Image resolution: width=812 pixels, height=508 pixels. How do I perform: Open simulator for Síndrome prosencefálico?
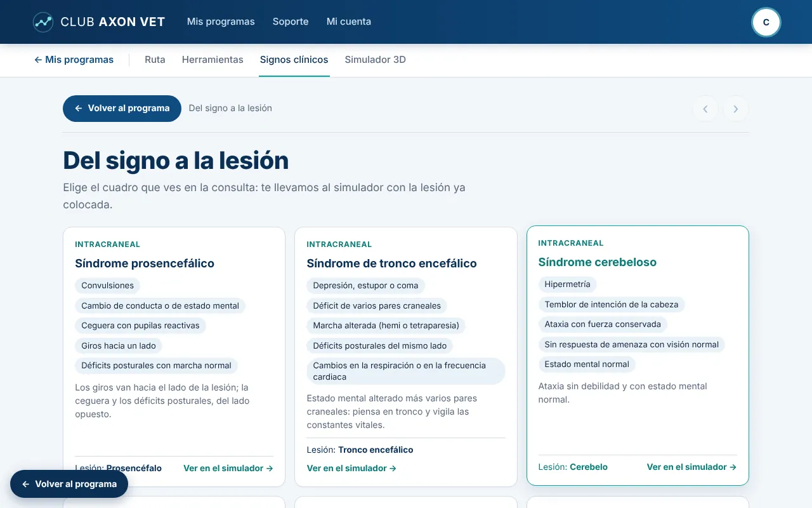click(228, 468)
